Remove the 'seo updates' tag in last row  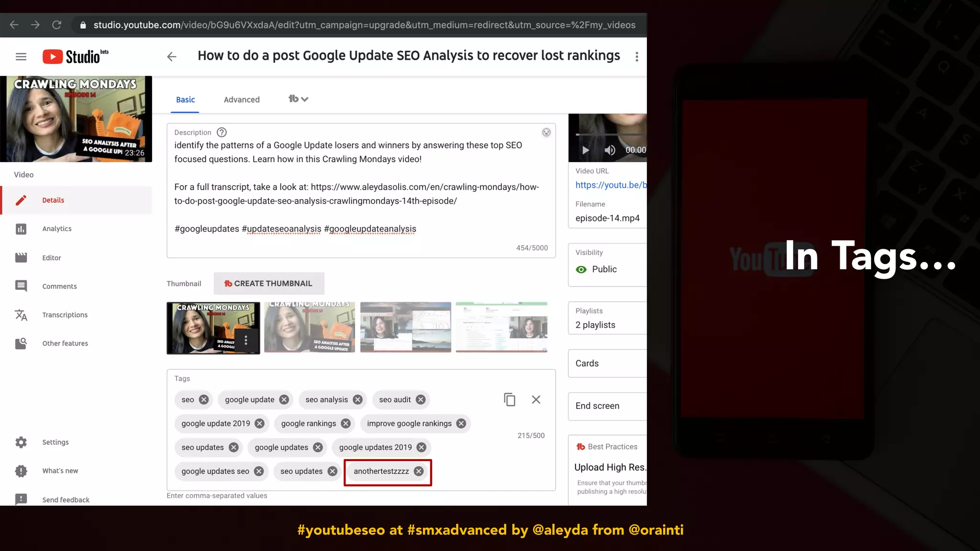(x=332, y=472)
